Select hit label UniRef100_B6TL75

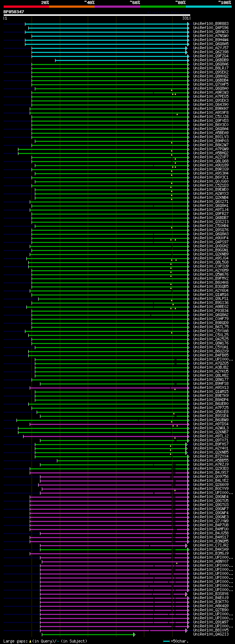[211, 327]
